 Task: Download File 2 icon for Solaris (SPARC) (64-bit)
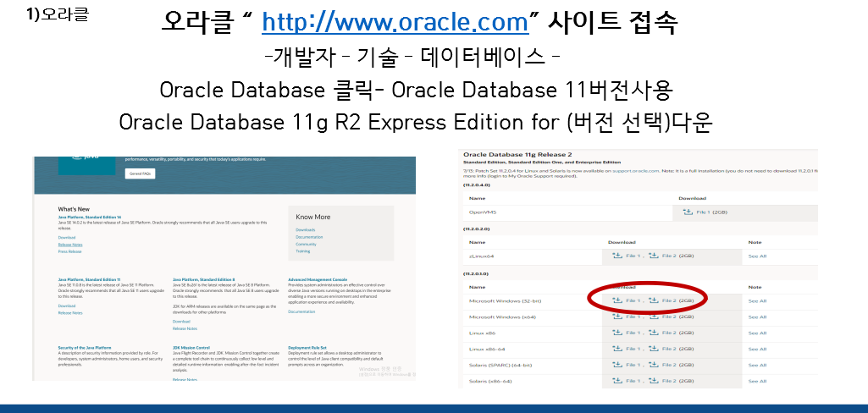[x=654, y=365]
